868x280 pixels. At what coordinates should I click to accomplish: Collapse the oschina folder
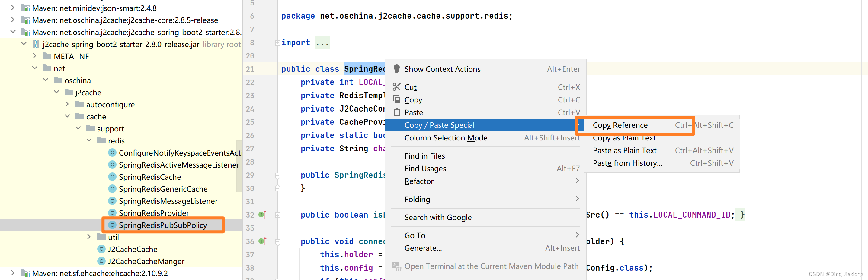[x=46, y=80]
